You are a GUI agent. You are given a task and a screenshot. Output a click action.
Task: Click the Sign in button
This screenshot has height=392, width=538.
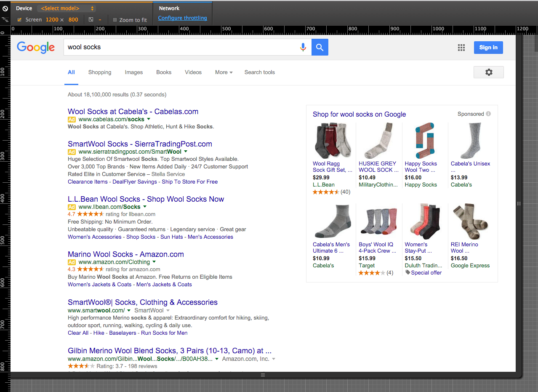[488, 48]
